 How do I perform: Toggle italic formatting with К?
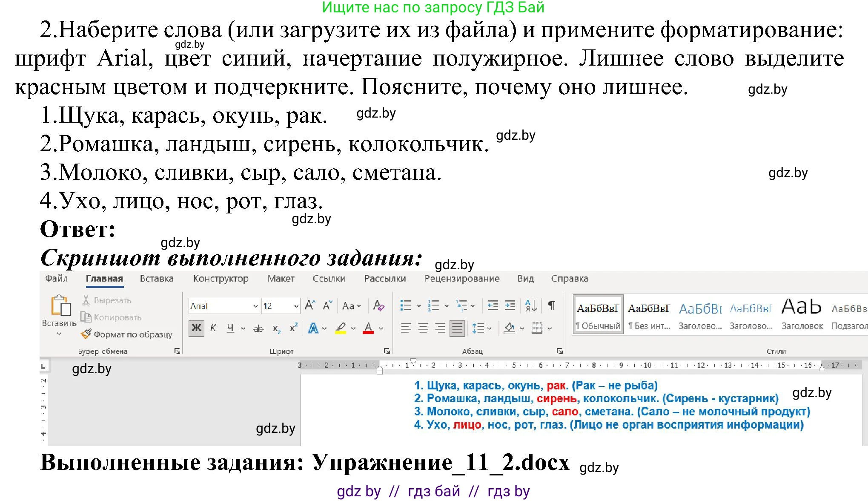pyautogui.click(x=213, y=328)
